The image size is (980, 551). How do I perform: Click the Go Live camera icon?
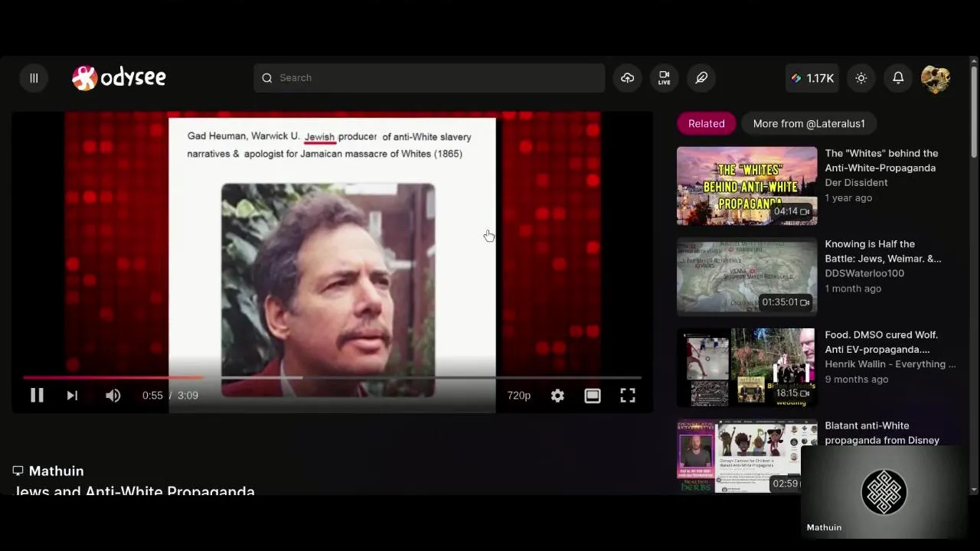[x=665, y=78]
